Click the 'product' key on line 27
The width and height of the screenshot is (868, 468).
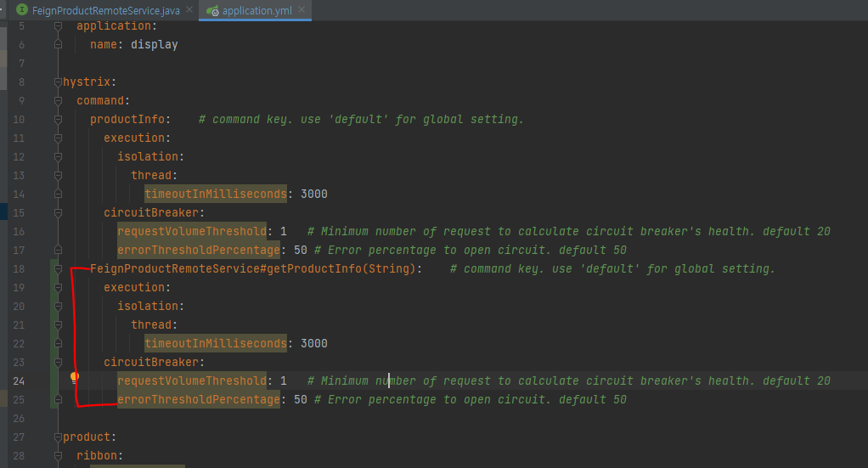(x=87, y=437)
